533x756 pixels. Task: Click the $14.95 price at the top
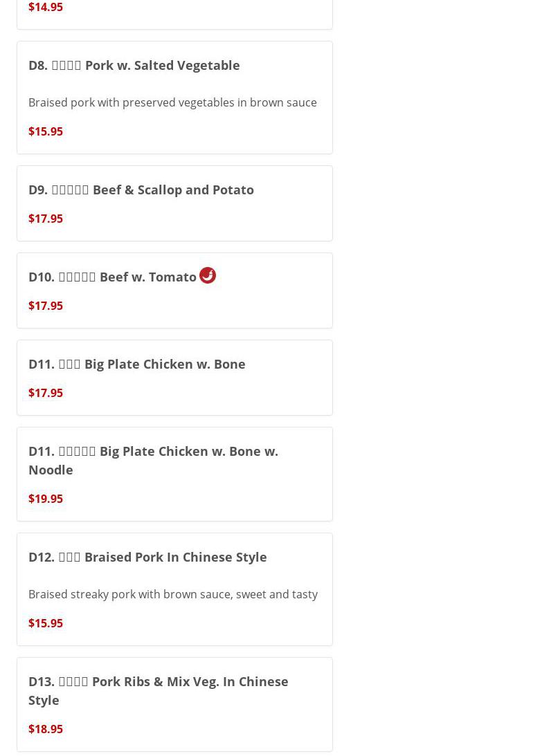pos(46,7)
